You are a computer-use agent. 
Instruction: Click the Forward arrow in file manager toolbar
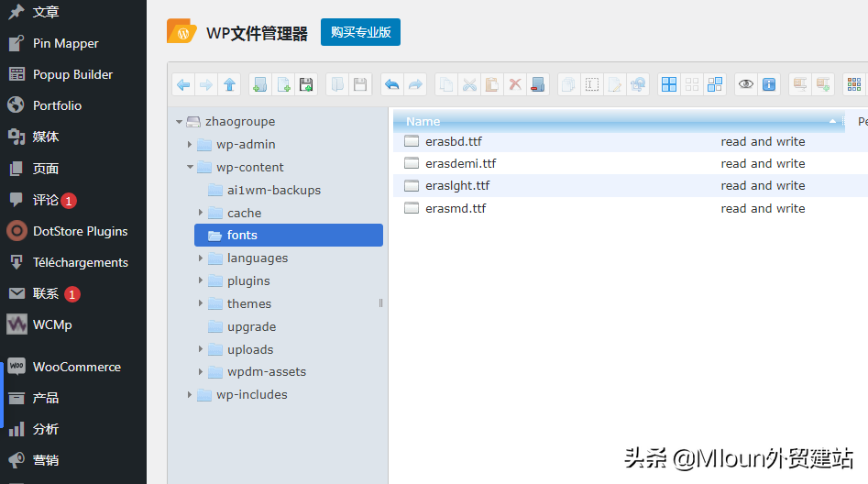click(x=206, y=84)
